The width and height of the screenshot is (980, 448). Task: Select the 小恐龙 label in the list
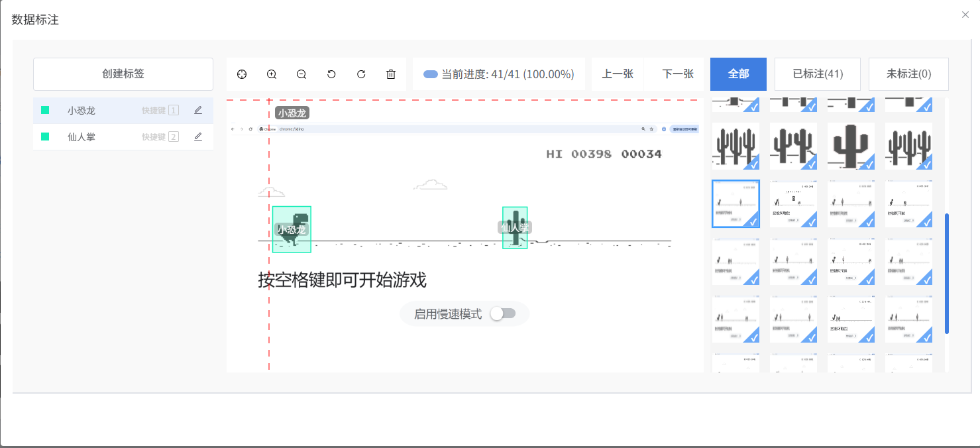tap(82, 111)
